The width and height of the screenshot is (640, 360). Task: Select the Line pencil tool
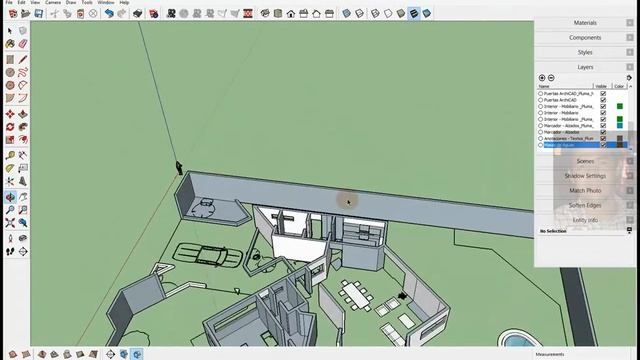(23, 60)
